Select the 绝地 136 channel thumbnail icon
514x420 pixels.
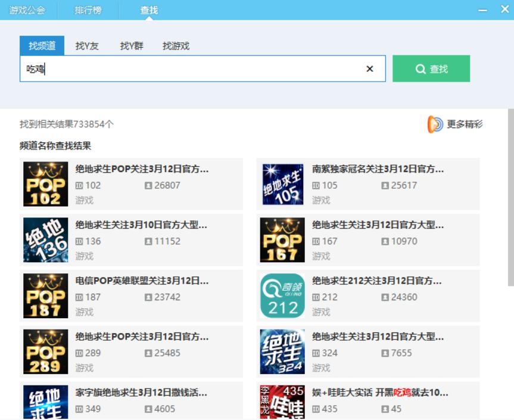(45, 240)
